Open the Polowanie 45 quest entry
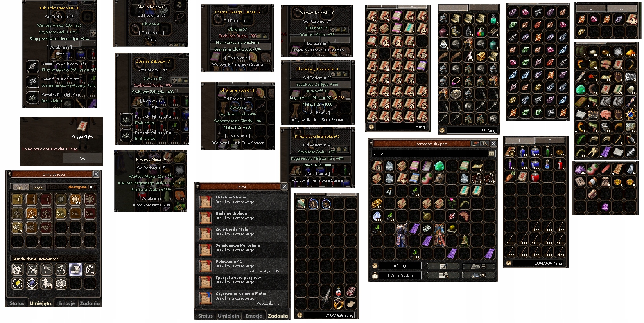Screen dimensions: 644x323 pos(242,265)
